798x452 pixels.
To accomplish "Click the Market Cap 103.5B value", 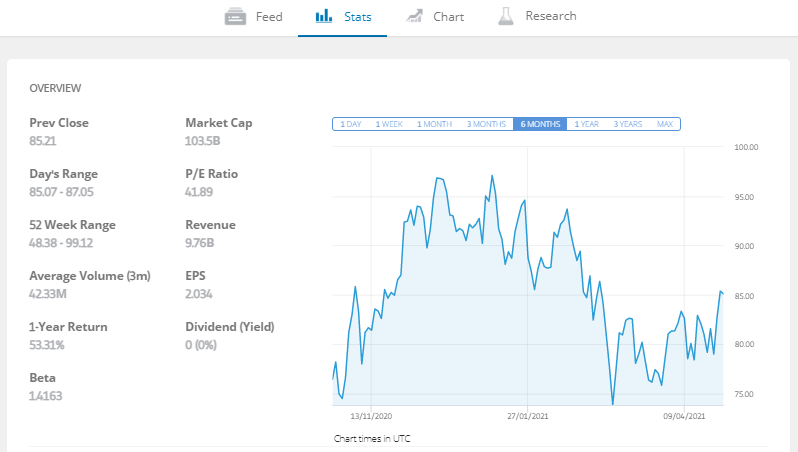I will [x=203, y=141].
